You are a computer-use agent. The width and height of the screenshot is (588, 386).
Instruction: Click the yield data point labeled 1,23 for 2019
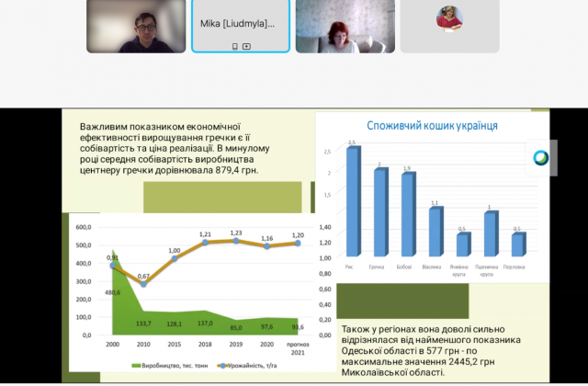click(236, 241)
